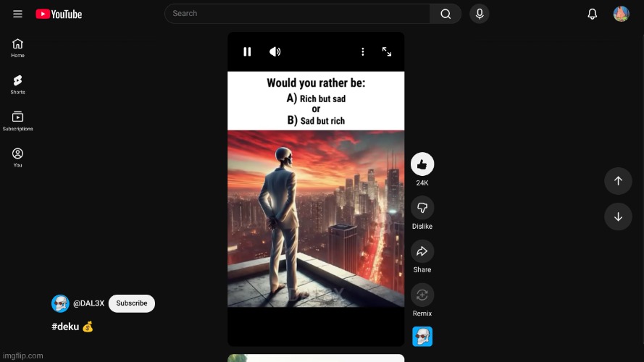Like the Short with thumbs up
The image size is (644, 362).
pos(422,164)
